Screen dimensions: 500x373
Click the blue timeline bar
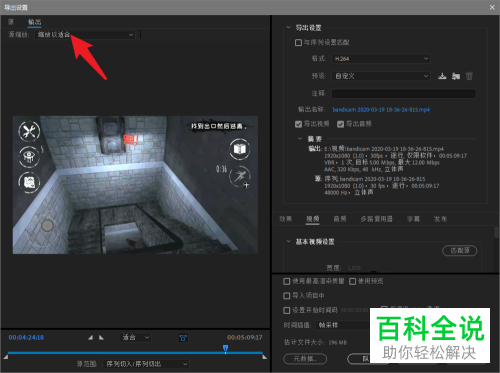click(135, 352)
